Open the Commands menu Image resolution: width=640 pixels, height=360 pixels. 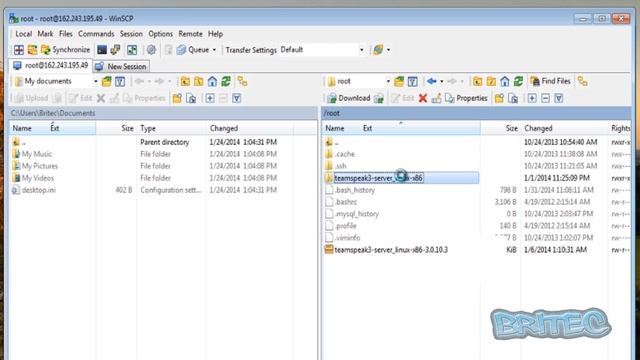(96, 34)
